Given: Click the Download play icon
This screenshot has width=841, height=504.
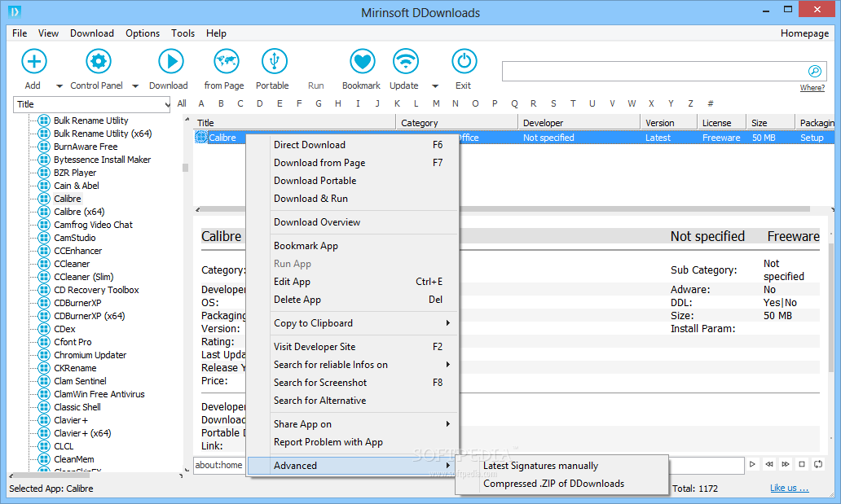Looking at the screenshot, I should (171, 62).
